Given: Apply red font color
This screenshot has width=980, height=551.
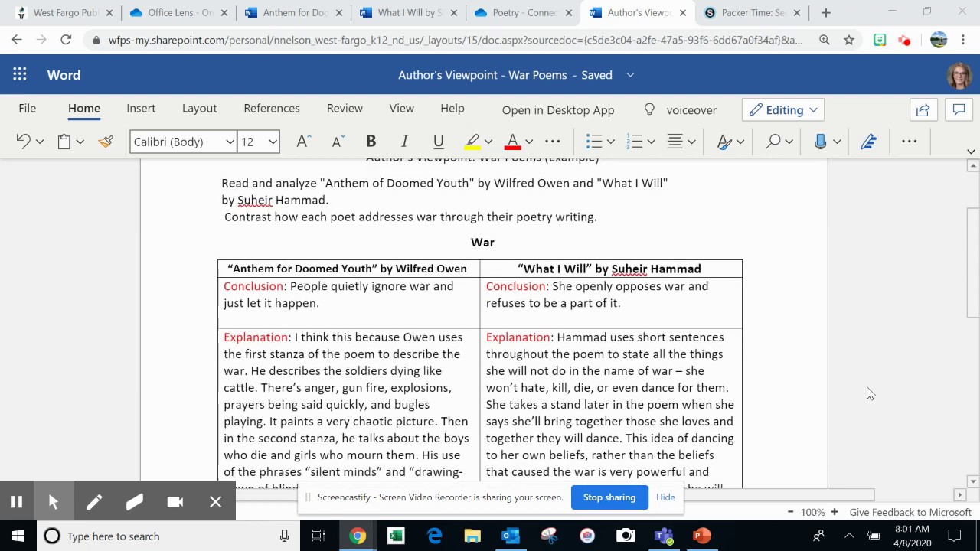Looking at the screenshot, I should pyautogui.click(x=513, y=142).
